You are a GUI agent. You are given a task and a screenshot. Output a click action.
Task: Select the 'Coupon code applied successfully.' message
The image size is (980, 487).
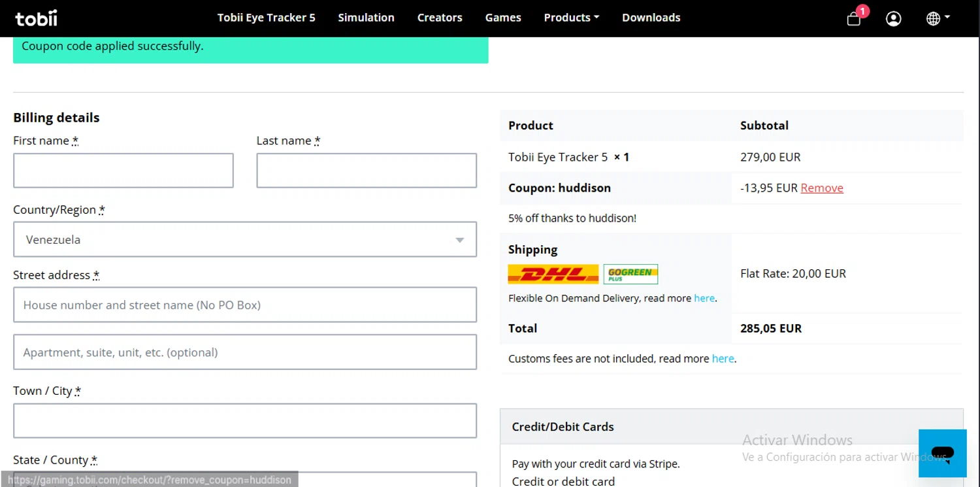pos(112,46)
